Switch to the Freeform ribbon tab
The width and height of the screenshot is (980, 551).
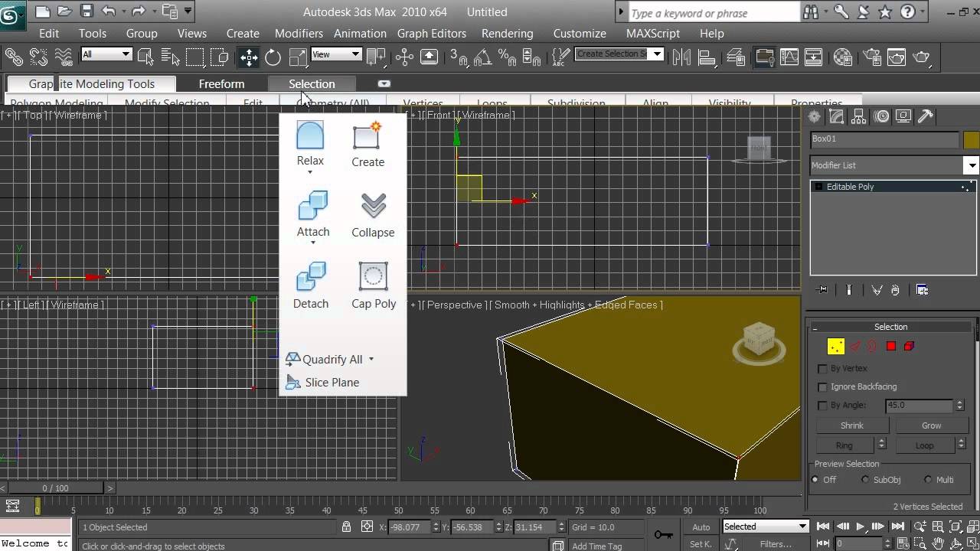pos(221,83)
